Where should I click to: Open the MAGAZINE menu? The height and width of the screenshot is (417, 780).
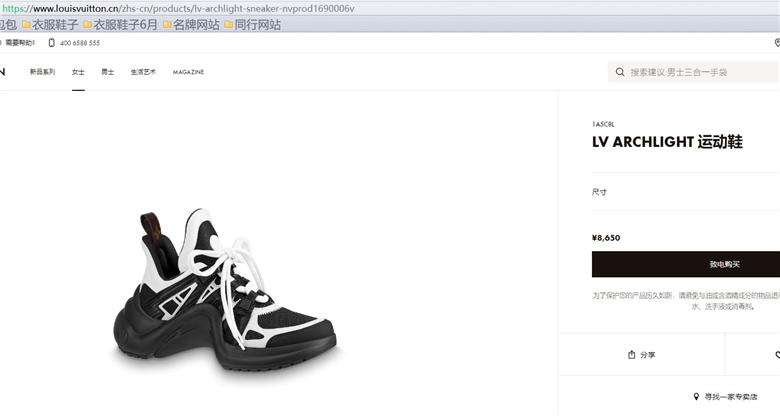point(188,72)
